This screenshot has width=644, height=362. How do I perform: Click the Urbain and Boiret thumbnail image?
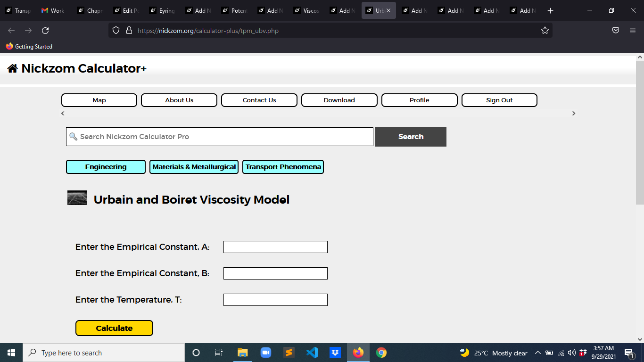pyautogui.click(x=77, y=198)
